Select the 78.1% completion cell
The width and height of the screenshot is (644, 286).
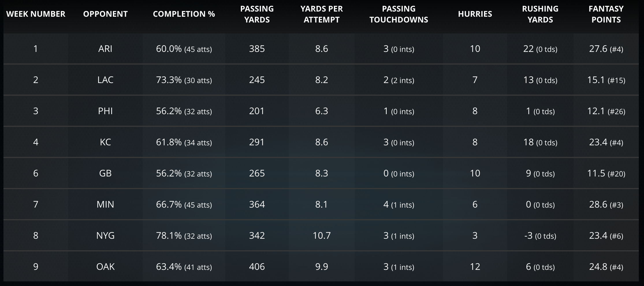click(184, 236)
